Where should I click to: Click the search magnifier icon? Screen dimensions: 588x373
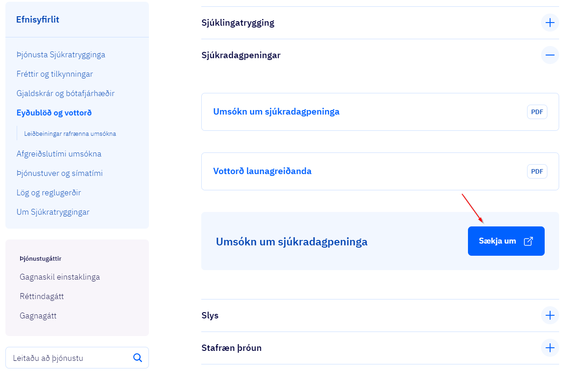click(138, 358)
